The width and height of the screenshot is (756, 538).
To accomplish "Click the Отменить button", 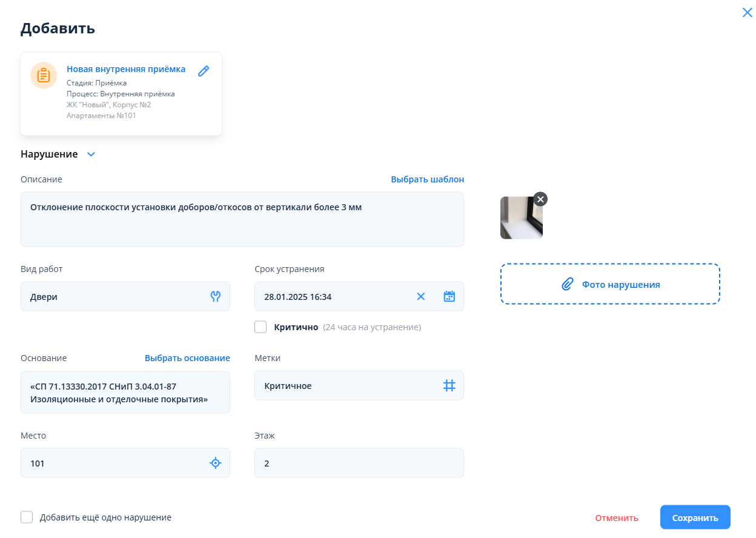I will tap(616, 518).
